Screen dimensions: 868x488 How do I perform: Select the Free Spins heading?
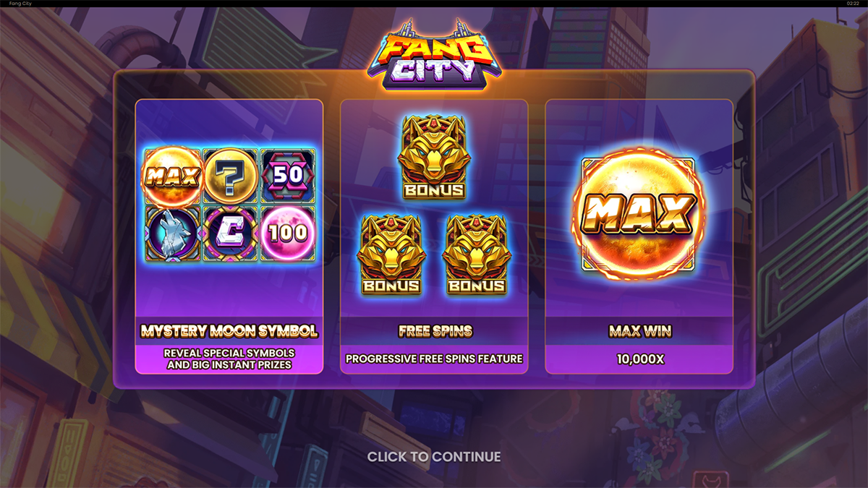coord(435,331)
